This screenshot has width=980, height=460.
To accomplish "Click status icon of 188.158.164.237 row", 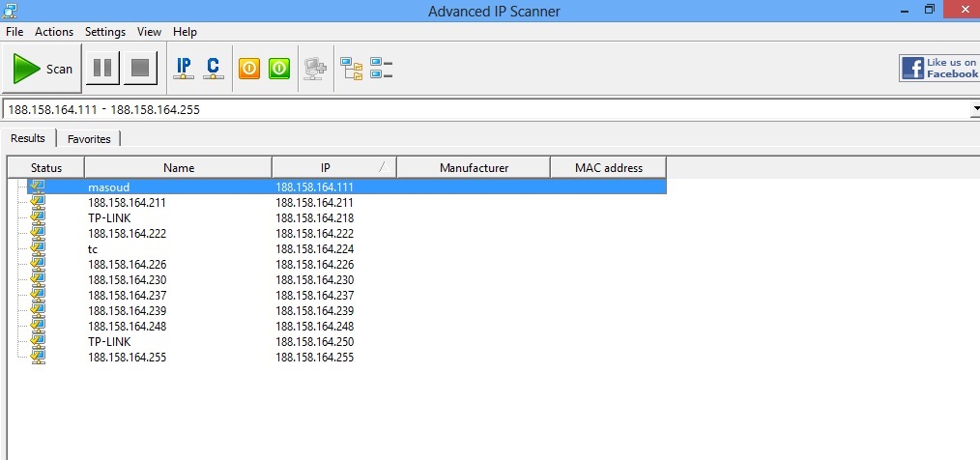I will point(38,295).
